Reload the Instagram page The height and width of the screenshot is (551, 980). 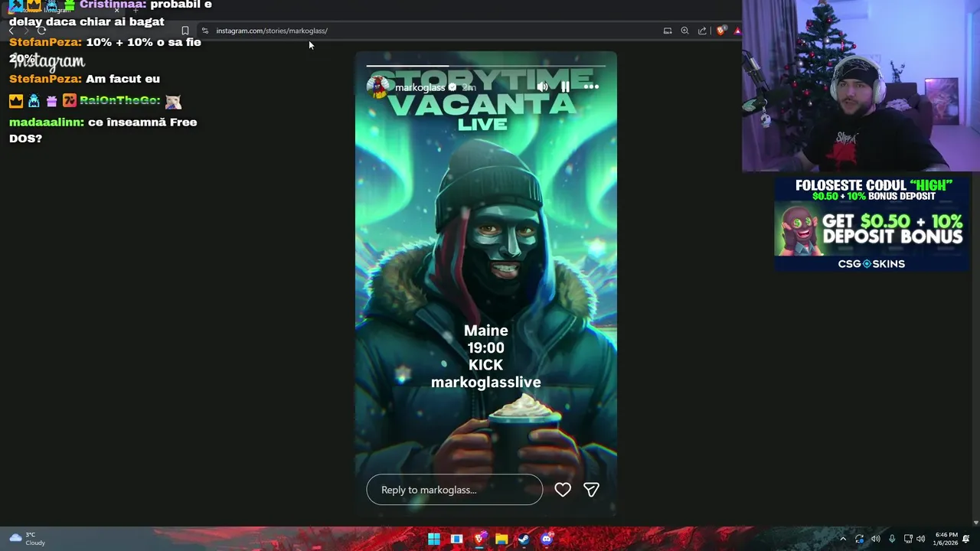[x=42, y=31]
